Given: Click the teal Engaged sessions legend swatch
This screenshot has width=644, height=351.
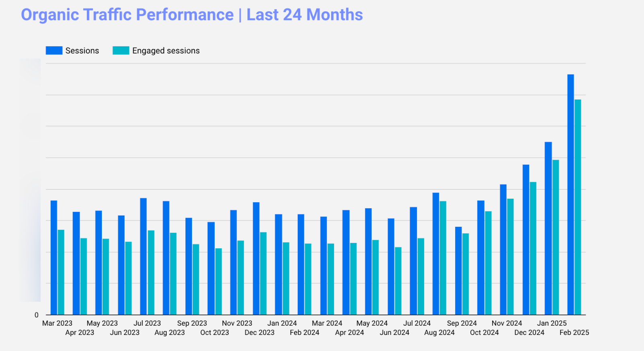Looking at the screenshot, I should (x=121, y=50).
